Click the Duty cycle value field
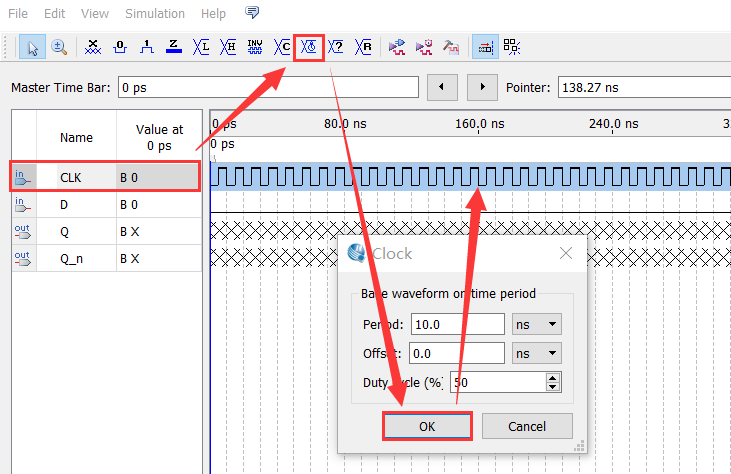The height and width of the screenshot is (474, 731). 497,382
